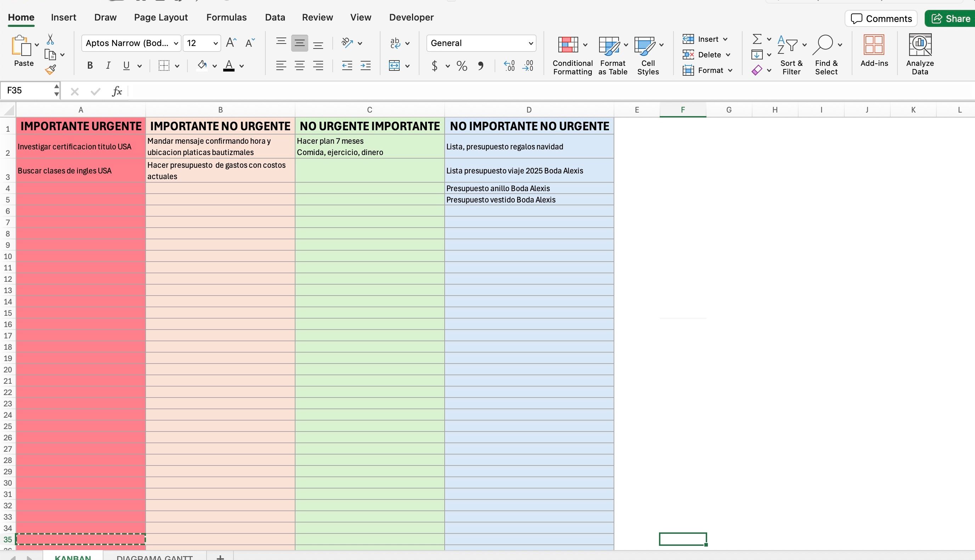Open text orientation options

pos(348,43)
